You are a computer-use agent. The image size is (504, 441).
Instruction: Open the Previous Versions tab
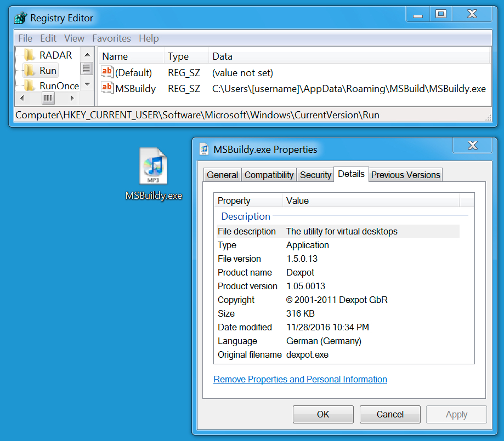pos(405,175)
